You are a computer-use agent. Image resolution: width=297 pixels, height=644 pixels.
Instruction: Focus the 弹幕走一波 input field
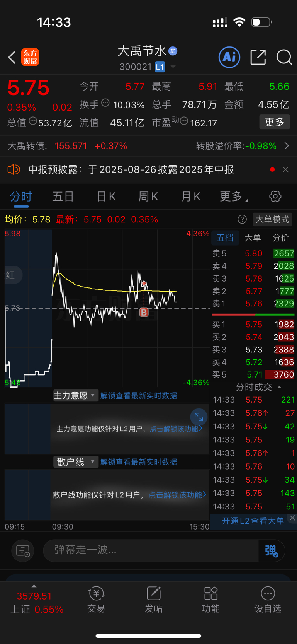[x=151, y=550]
